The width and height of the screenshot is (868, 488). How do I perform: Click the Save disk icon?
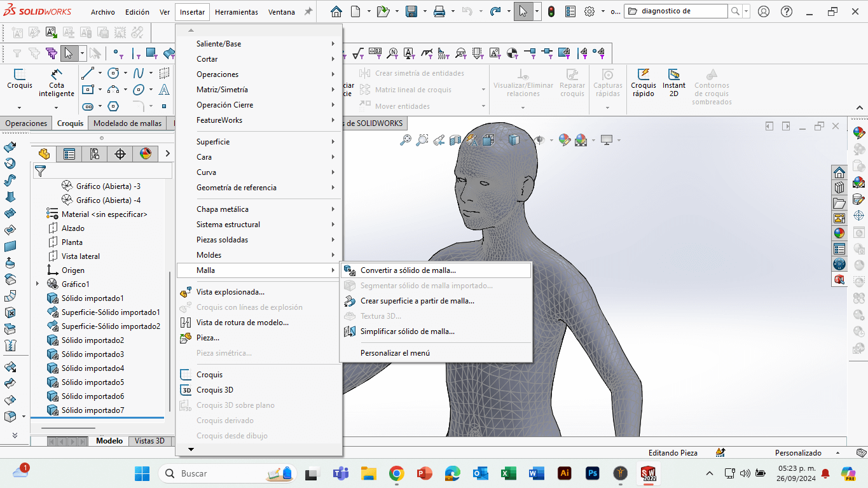411,11
